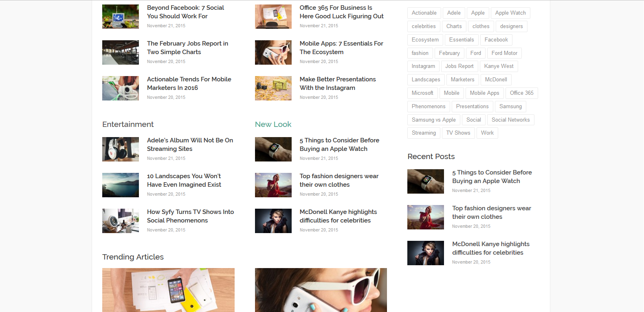Click the landscape lake thumbnail image
The height and width of the screenshot is (312, 644).
click(121, 185)
